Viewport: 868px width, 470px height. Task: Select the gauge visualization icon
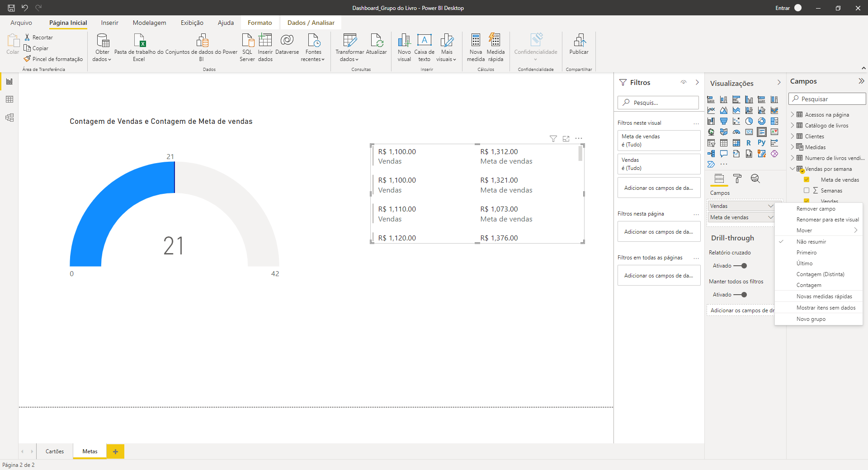736,132
